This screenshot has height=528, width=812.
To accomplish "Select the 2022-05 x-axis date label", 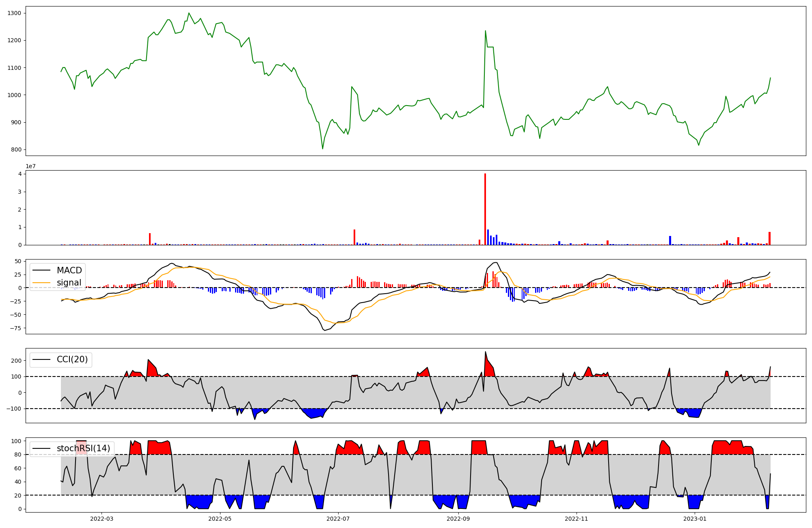I will (220, 519).
